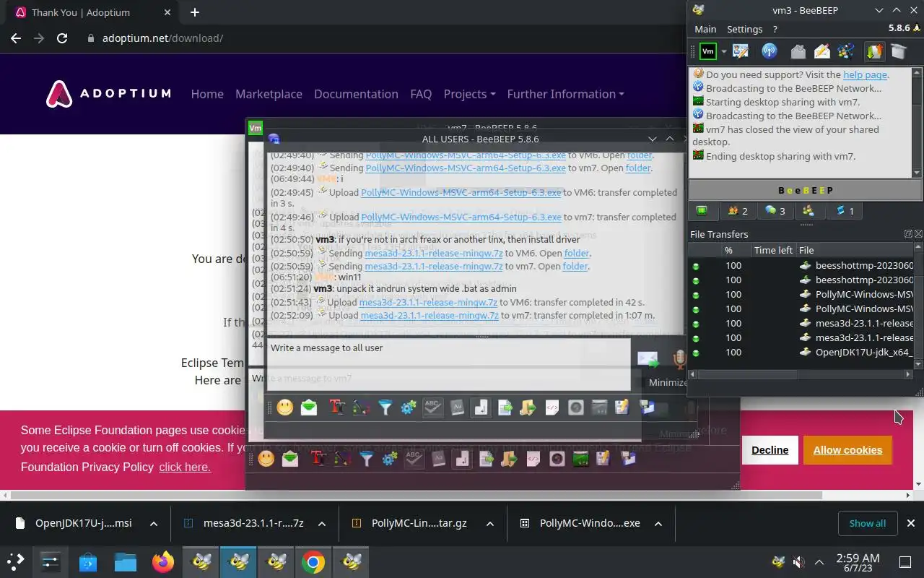The height and width of the screenshot is (578, 924).
Task: Show hidden system tray icons chevron
Action: click(x=819, y=562)
